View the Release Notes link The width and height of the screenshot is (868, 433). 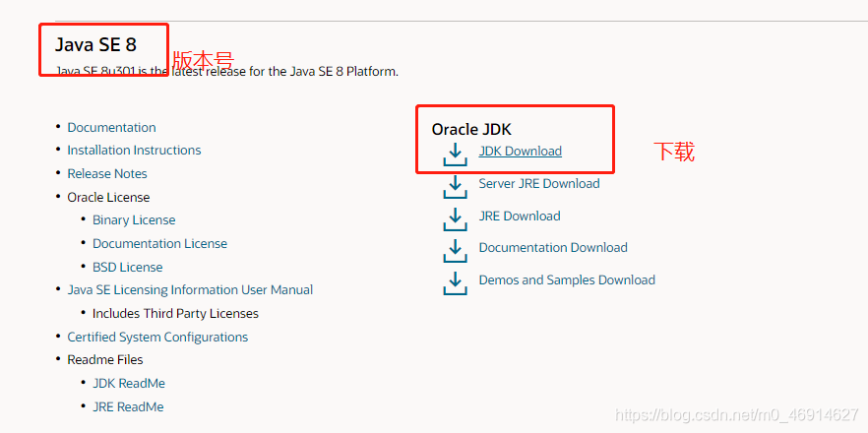pos(107,174)
